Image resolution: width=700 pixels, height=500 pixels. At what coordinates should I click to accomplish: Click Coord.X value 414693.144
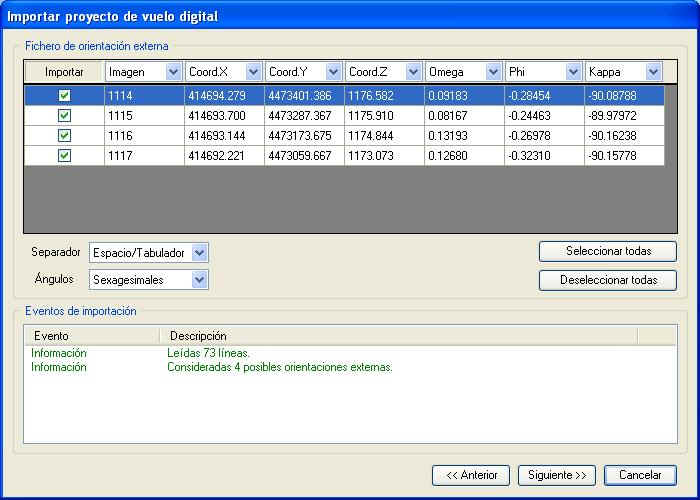[x=225, y=136]
